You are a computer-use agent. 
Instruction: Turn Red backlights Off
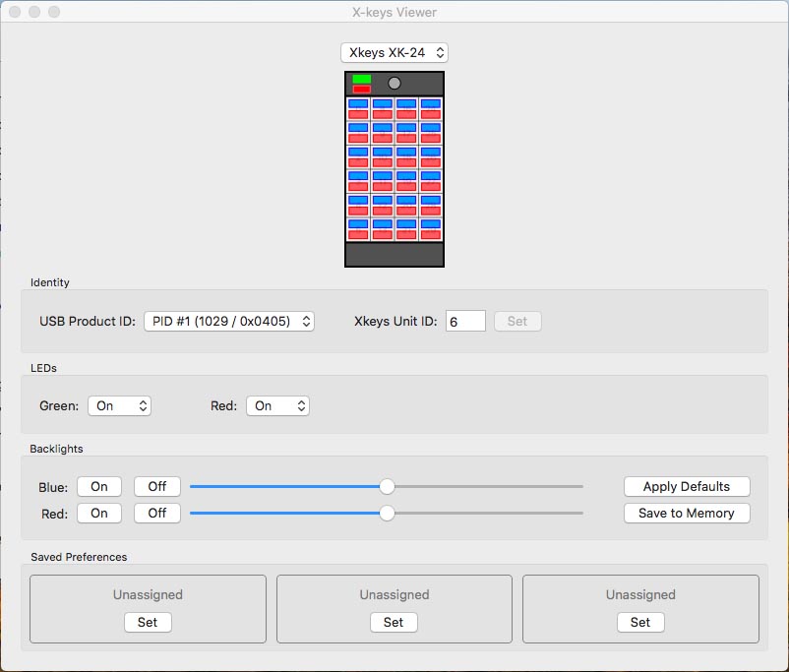(x=157, y=513)
